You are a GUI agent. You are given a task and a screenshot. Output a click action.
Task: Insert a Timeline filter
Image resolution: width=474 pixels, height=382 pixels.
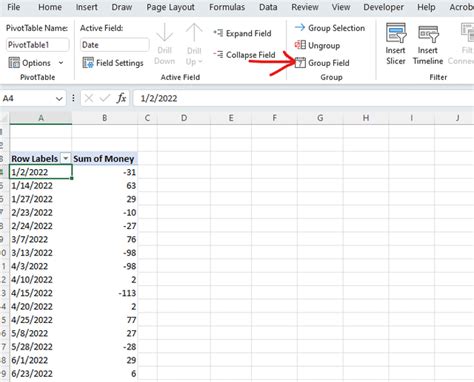pyautogui.click(x=428, y=44)
